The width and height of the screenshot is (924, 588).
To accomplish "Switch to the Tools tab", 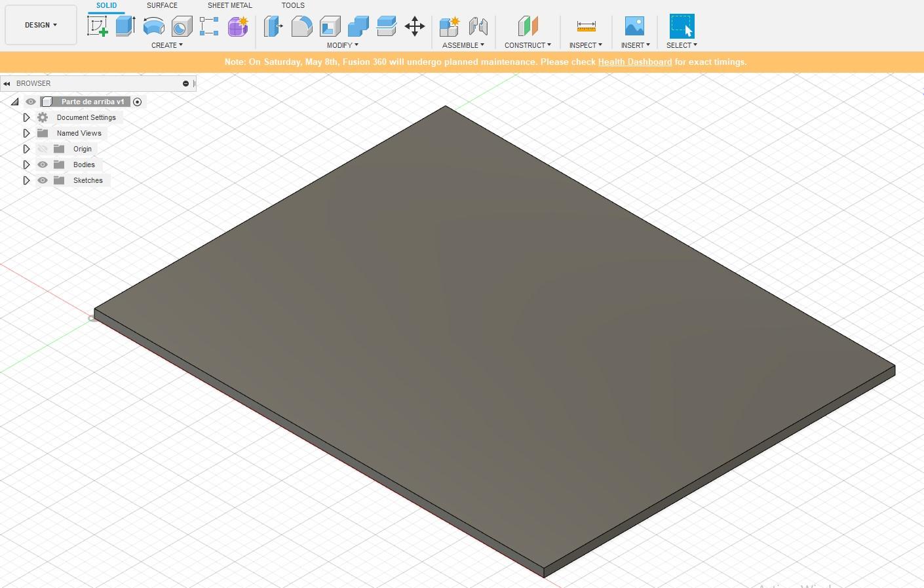I will tap(293, 5).
